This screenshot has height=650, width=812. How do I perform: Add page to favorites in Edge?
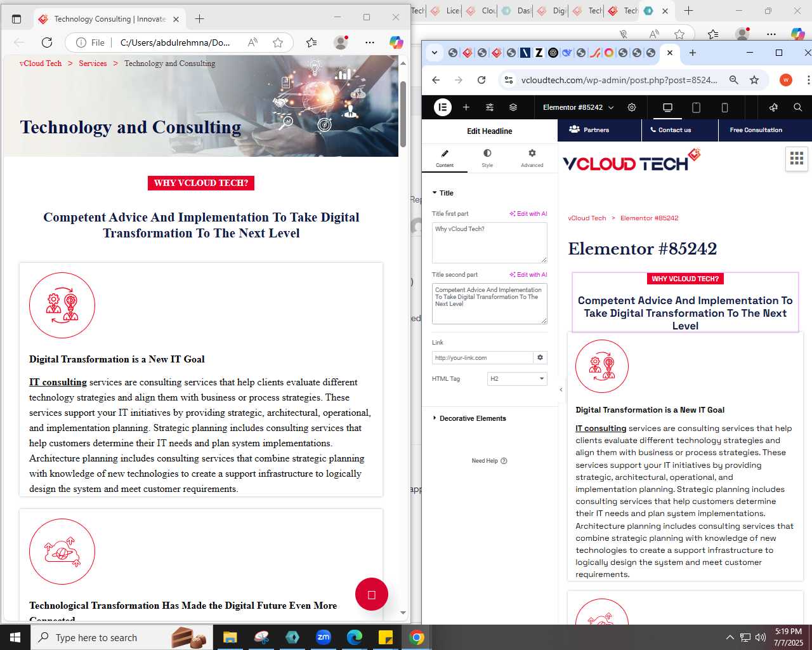[x=278, y=43]
